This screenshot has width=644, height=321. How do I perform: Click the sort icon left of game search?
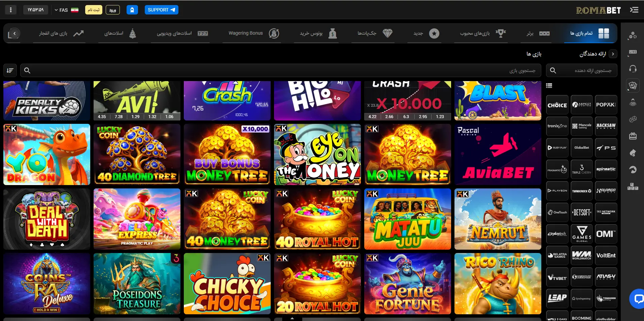[x=10, y=70]
